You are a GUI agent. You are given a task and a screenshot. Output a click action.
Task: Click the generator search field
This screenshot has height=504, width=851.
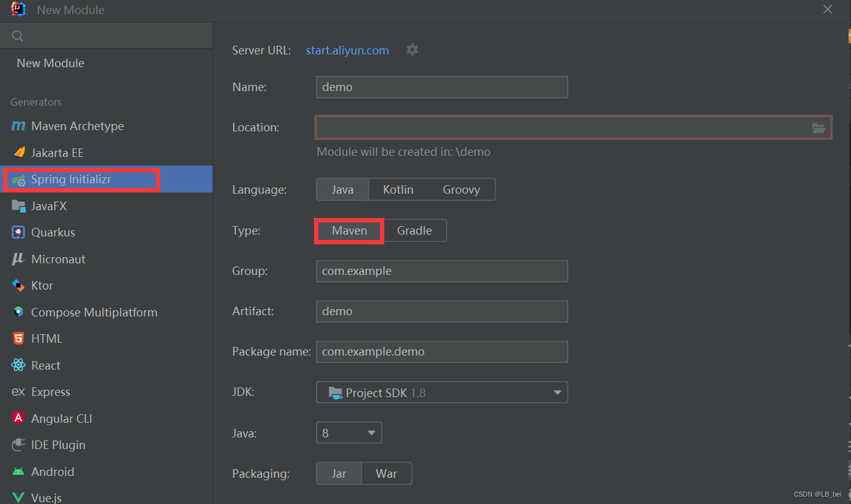[106, 37]
